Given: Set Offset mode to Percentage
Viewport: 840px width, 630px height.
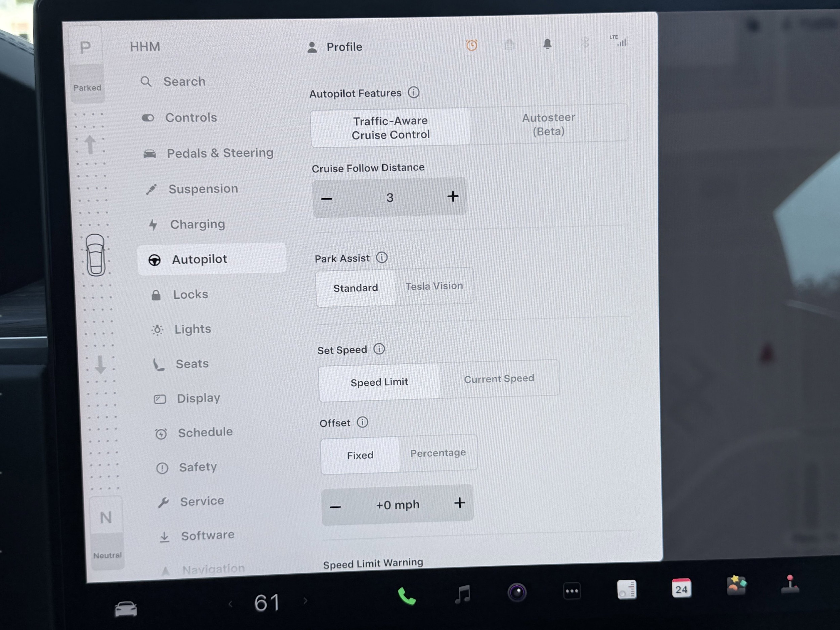Looking at the screenshot, I should [x=438, y=453].
